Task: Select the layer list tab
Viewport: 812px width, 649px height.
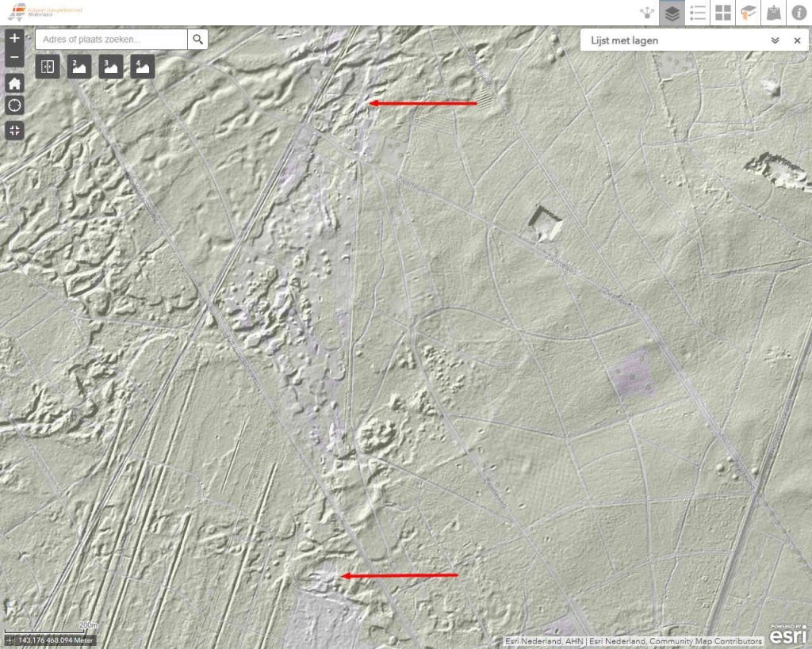Action: (672, 13)
